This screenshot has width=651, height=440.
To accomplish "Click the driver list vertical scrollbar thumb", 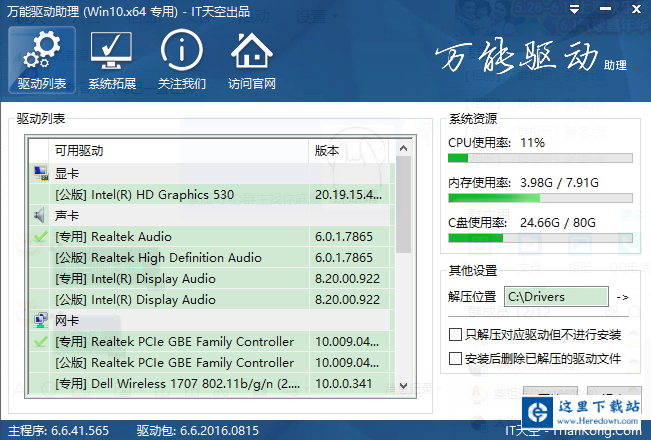I will click(403, 205).
